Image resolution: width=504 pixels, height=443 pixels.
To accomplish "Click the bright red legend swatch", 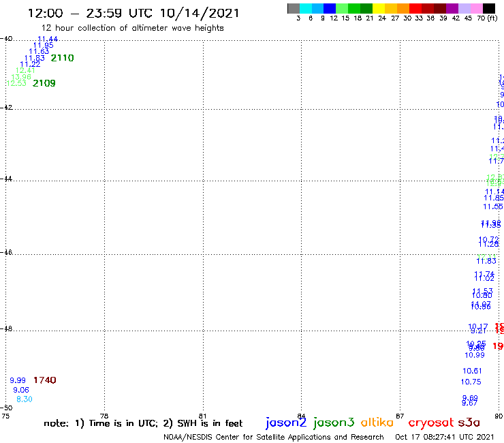I will click(415, 8).
